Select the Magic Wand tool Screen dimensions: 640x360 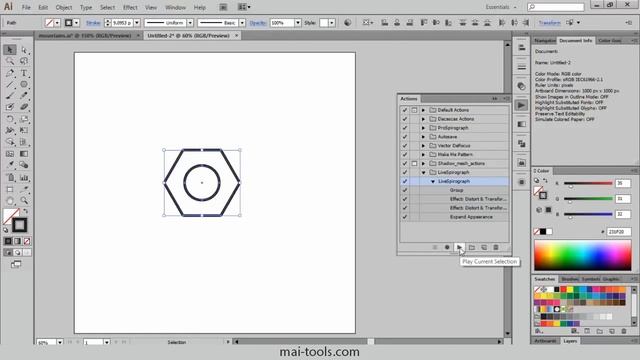[10, 61]
